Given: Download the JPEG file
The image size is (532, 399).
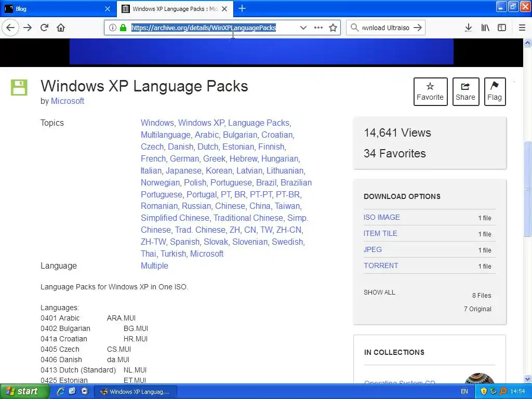Looking at the screenshot, I should [373, 249].
